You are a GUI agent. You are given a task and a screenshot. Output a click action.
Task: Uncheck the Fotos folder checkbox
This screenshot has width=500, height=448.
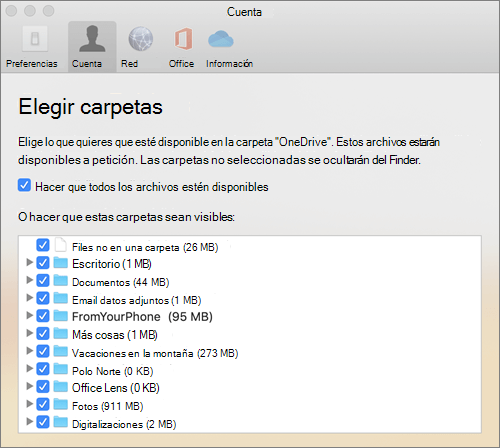pos(43,404)
